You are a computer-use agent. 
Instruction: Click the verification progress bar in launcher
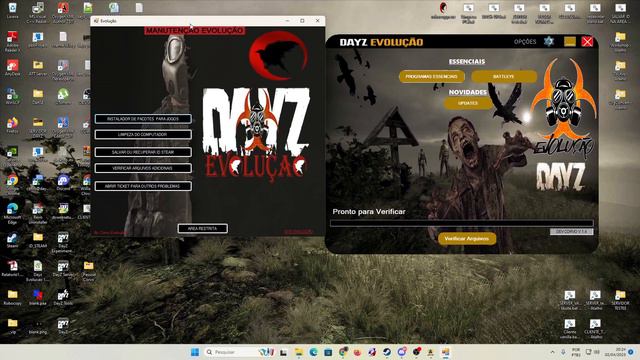pyautogui.click(x=462, y=223)
